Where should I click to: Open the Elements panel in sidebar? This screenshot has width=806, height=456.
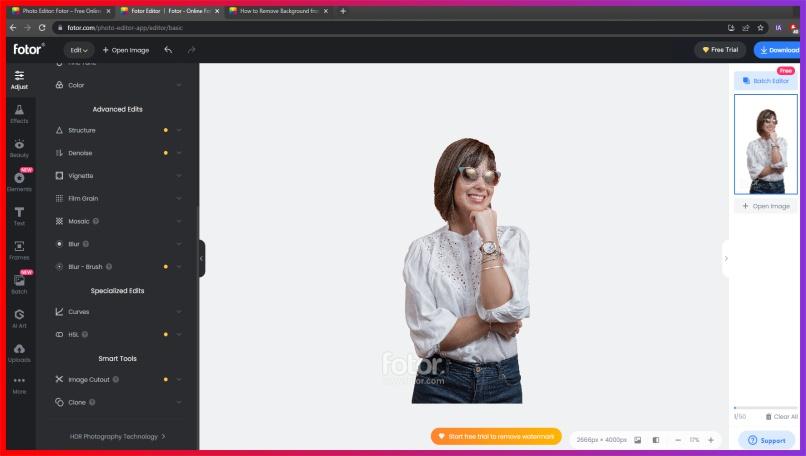(19, 182)
